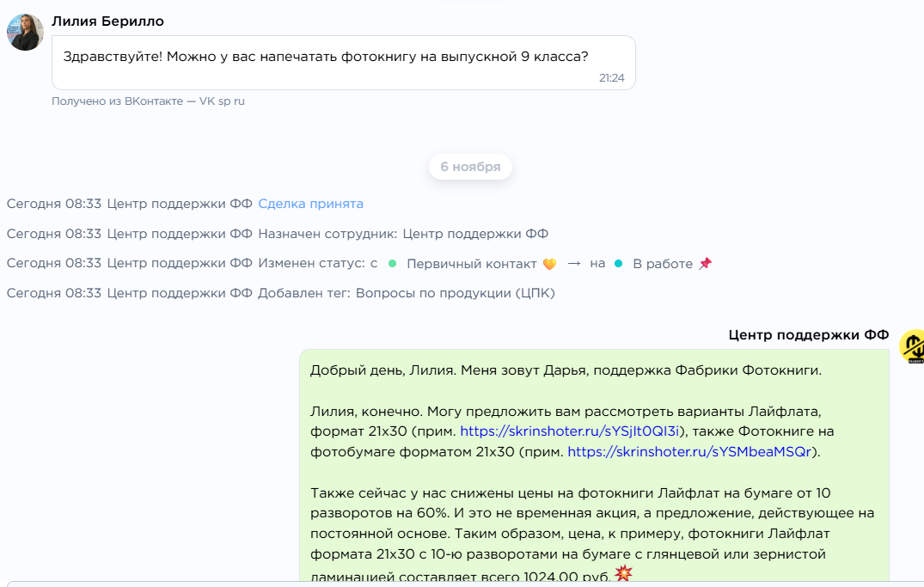Open Лилия Берилло's profile avatar
924x587 pixels.
tap(25, 33)
